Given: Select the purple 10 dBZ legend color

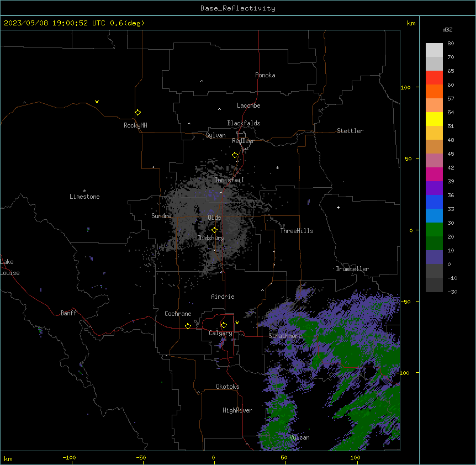Looking at the screenshot, I should (434, 257).
